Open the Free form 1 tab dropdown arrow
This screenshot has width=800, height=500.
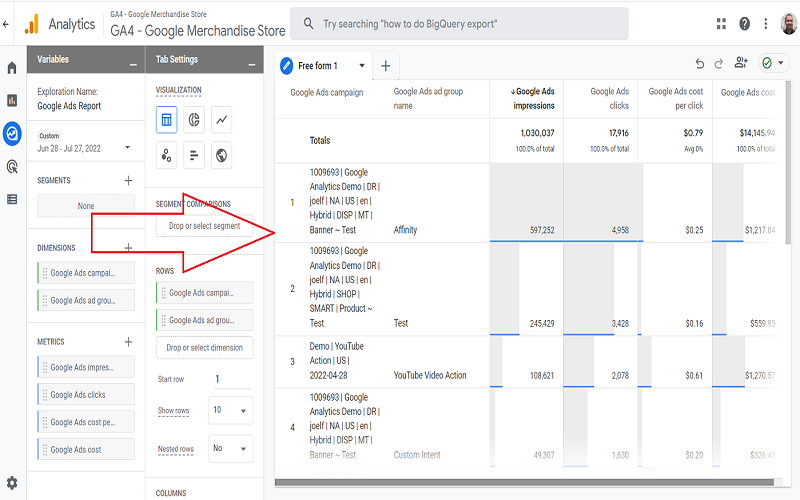[362, 65]
